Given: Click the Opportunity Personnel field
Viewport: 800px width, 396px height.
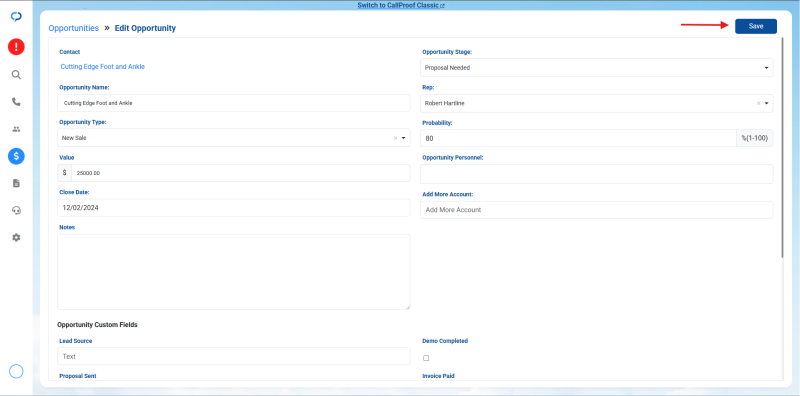Looking at the screenshot, I should click(596, 174).
